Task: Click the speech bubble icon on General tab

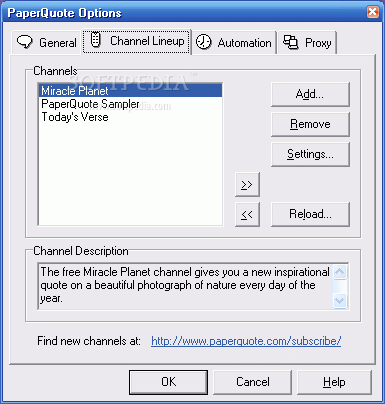Action: pos(25,42)
